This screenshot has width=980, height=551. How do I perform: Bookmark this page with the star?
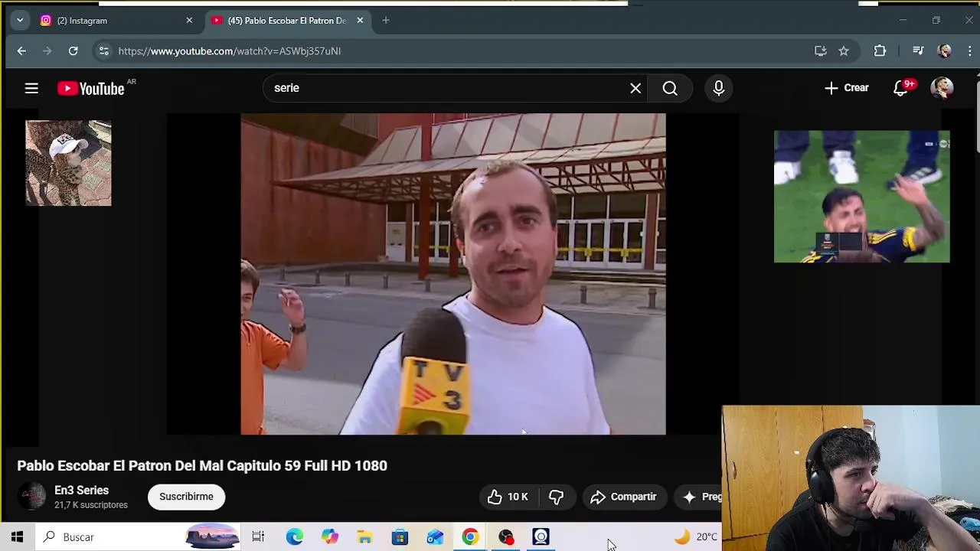click(844, 51)
